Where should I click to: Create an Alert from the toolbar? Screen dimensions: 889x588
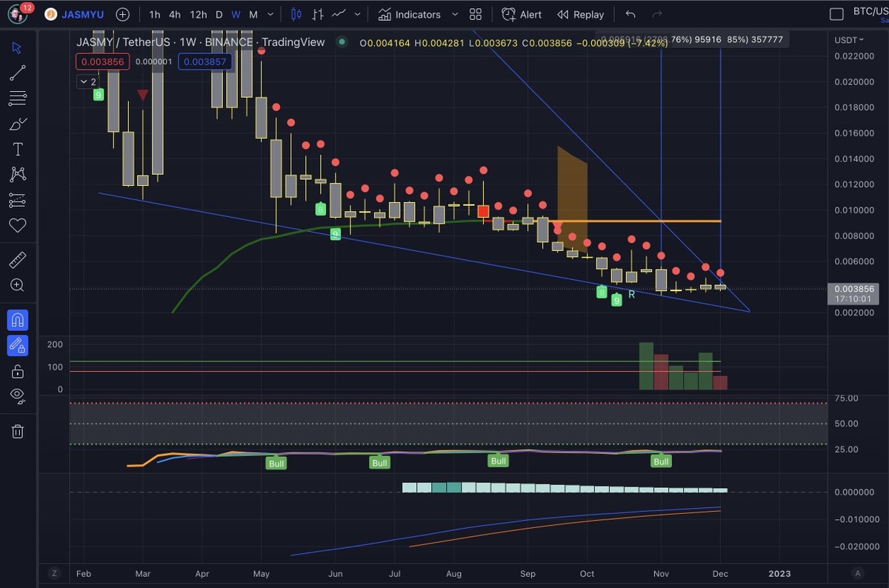(x=521, y=14)
